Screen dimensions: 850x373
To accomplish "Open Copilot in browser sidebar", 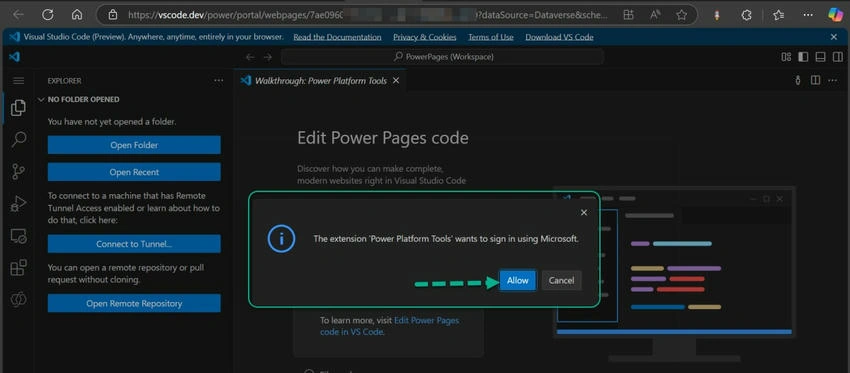I will (835, 15).
